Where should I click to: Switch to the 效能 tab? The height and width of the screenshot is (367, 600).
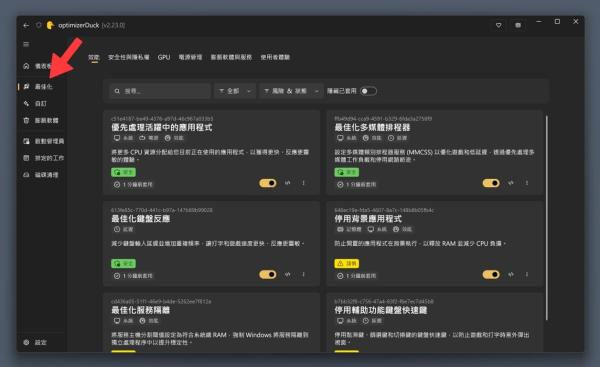94,57
